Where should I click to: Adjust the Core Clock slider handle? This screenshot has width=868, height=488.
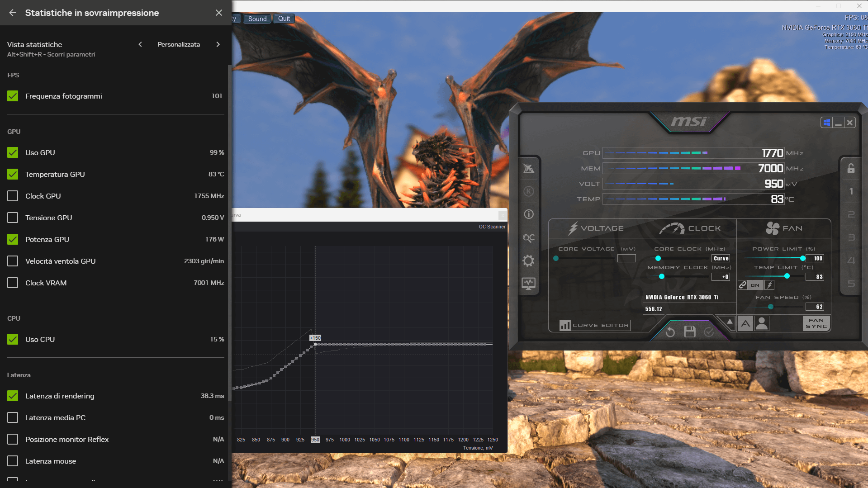[658, 258]
